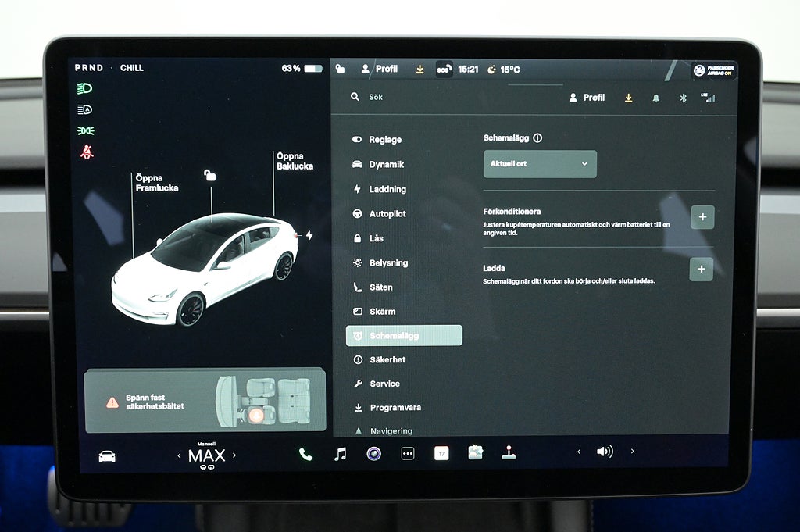Open the arcade joystick icon
Image resolution: width=800 pixels, height=532 pixels.
pyautogui.click(x=509, y=453)
